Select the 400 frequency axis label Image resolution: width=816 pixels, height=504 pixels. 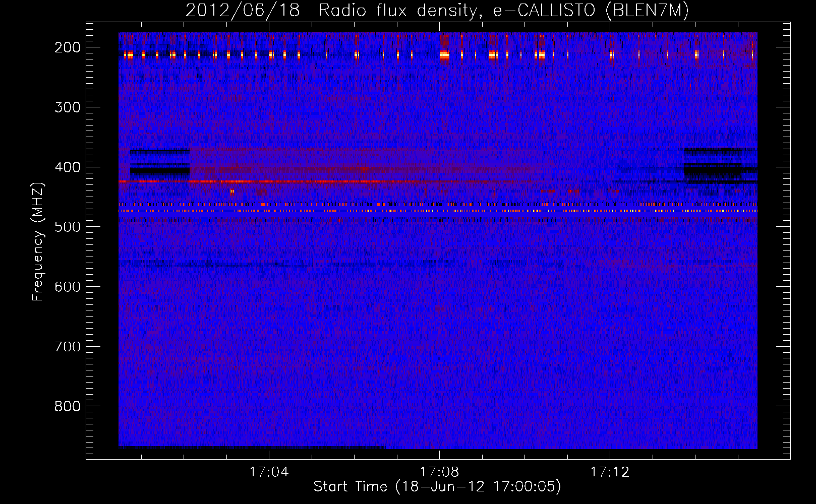pos(68,167)
